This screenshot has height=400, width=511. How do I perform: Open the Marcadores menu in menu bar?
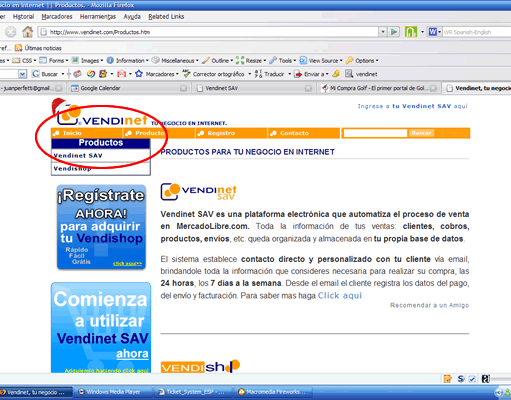pos(57,17)
